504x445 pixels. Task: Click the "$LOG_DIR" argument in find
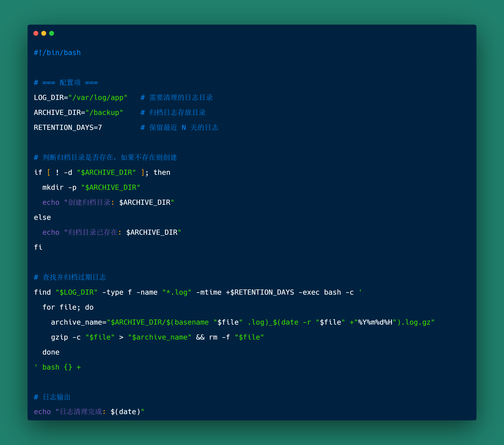pos(76,292)
